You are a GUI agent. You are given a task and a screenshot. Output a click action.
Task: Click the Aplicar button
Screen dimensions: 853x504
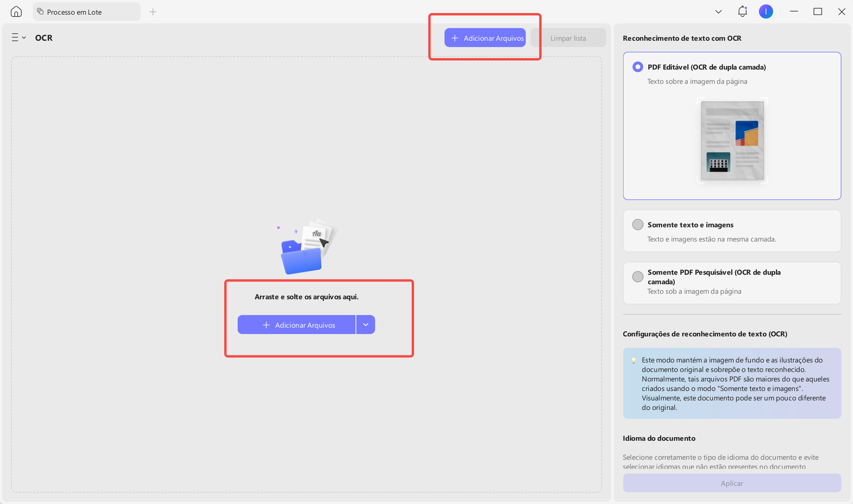click(732, 483)
